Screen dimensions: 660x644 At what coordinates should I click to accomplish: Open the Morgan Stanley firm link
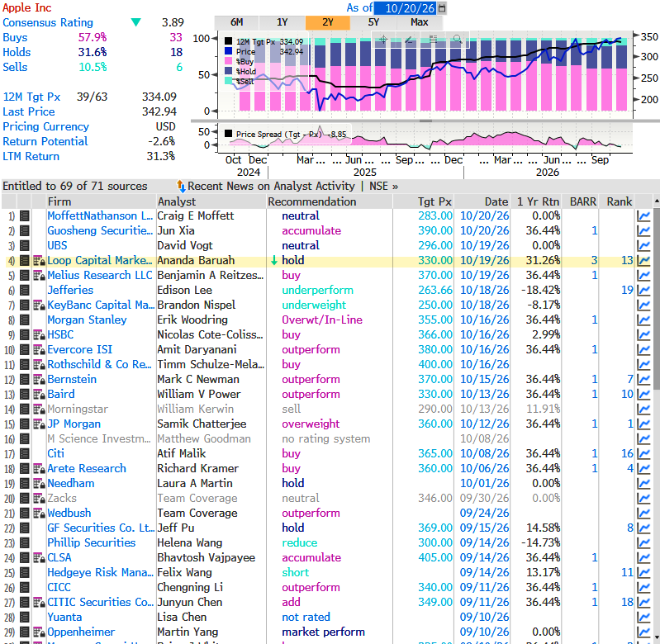(x=87, y=320)
